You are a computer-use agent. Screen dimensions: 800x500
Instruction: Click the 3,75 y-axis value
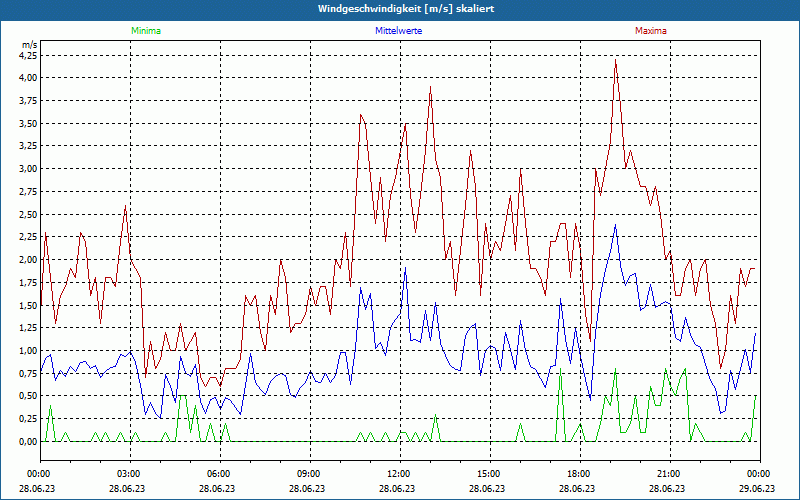pyautogui.click(x=28, y=101)
